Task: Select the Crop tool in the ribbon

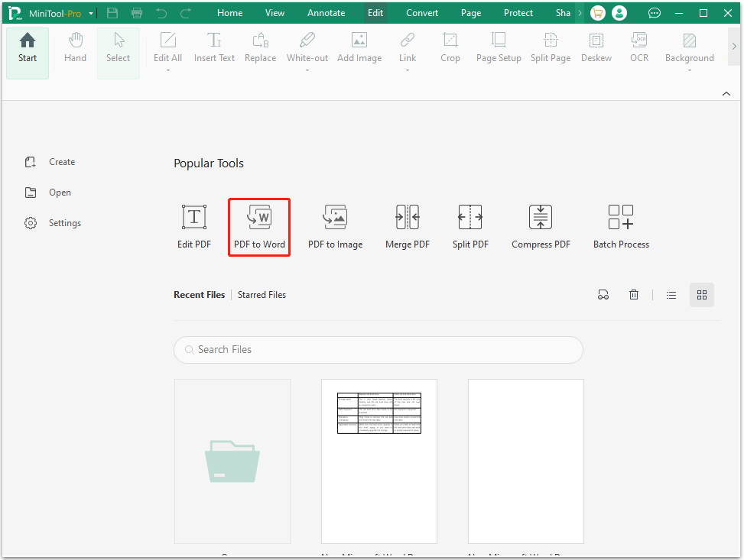Action: [x=450, y=50]
